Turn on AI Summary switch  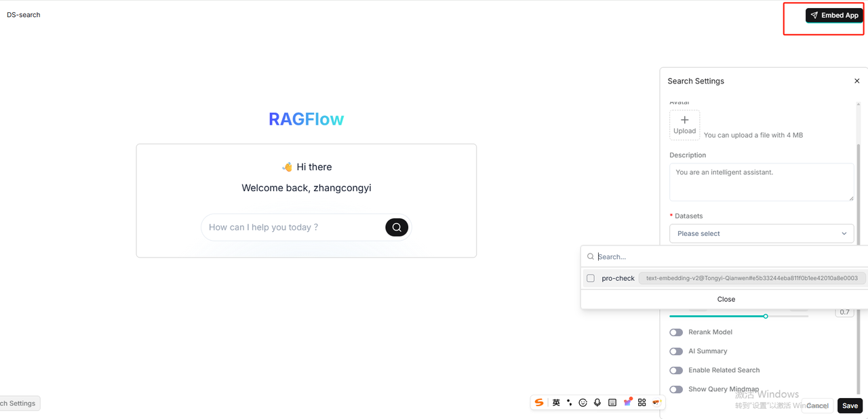point(676,351)
